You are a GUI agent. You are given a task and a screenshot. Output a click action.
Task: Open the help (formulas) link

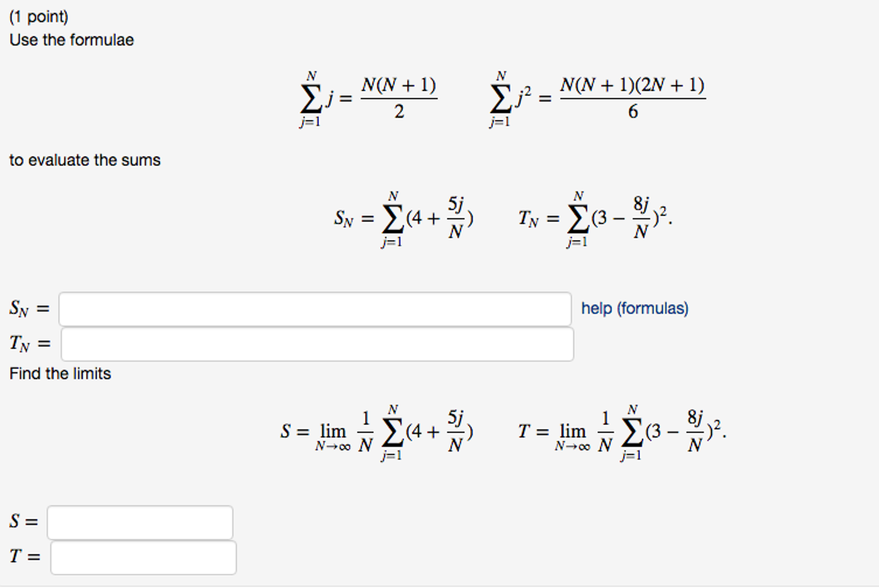[x=635, y=308]
